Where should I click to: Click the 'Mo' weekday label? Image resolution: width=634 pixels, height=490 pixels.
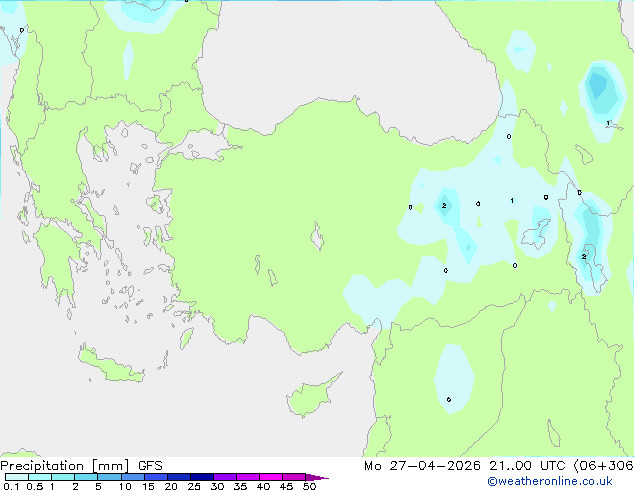(373, 466)
